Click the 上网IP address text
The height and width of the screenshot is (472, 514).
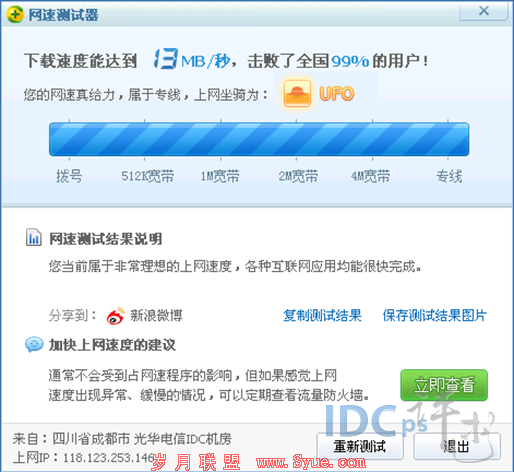tap(83, 458)
